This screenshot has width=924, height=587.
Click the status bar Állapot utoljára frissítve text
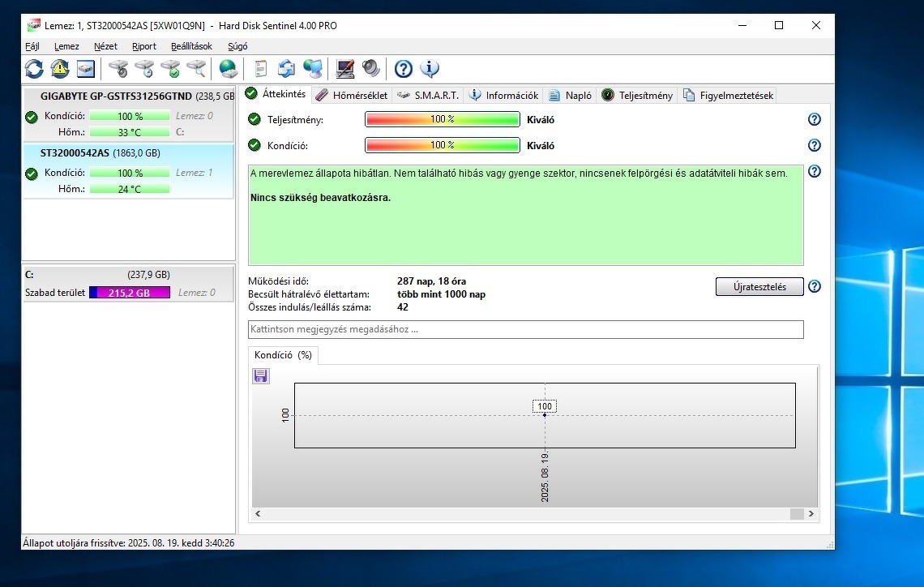[128, 543]
